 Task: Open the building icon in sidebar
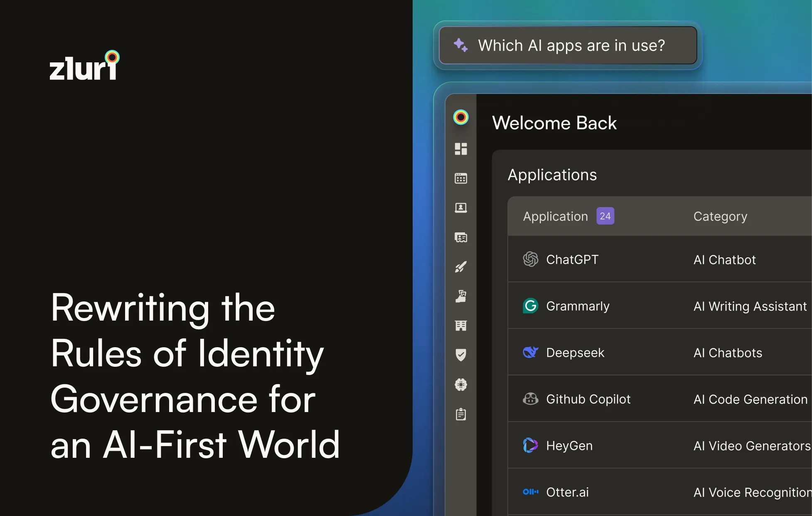coord(461,326)
